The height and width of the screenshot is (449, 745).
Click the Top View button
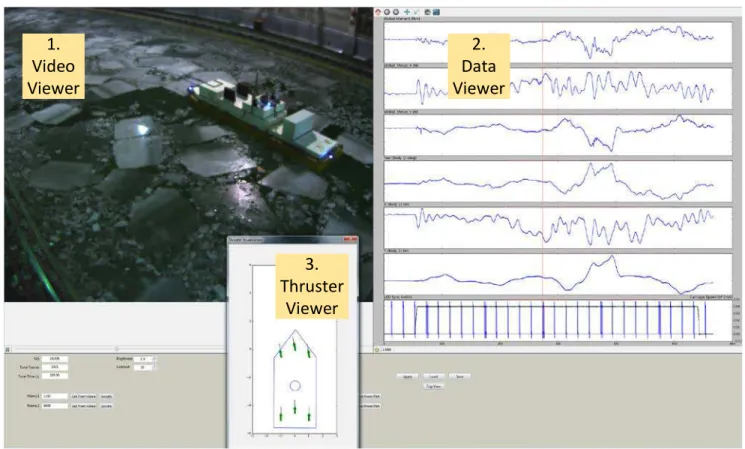click(433, 386)
